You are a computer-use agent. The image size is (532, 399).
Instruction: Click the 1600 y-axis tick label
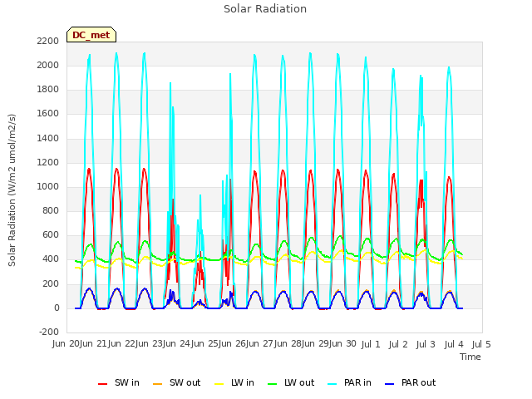48,113
